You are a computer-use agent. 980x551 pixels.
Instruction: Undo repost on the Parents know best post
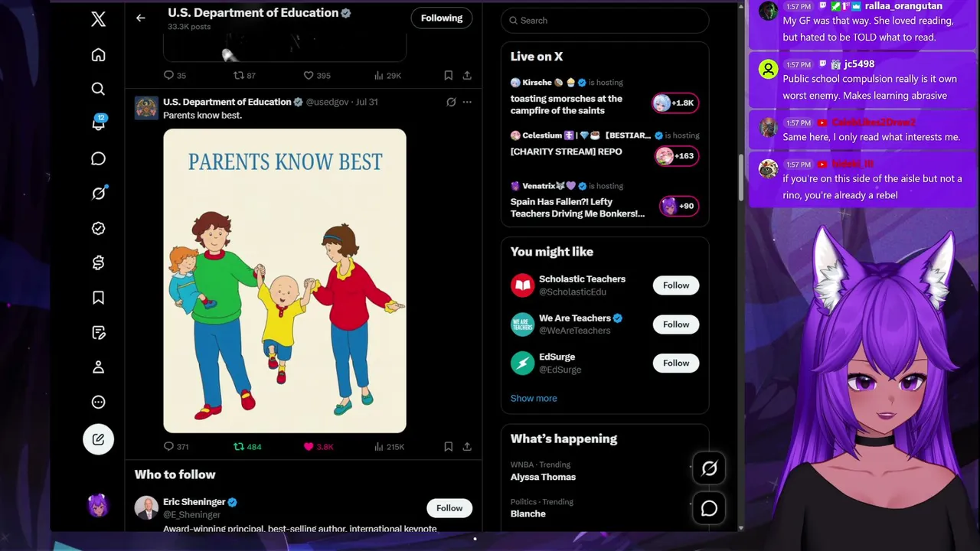247,447
